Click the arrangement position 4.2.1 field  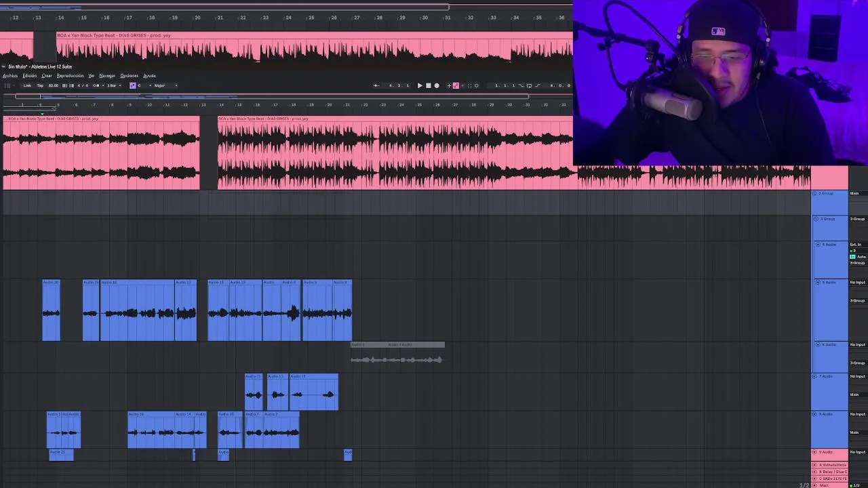pos(399,85)
